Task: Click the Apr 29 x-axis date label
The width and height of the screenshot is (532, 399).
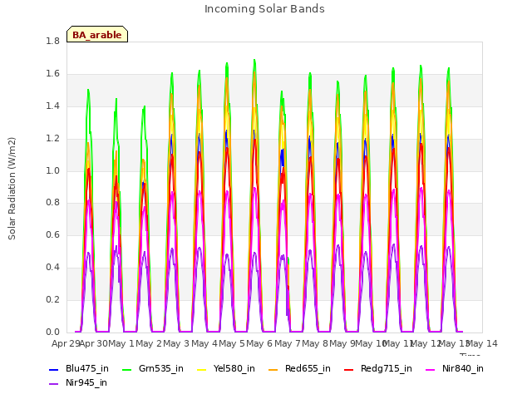Action: [x=66, y=343]
